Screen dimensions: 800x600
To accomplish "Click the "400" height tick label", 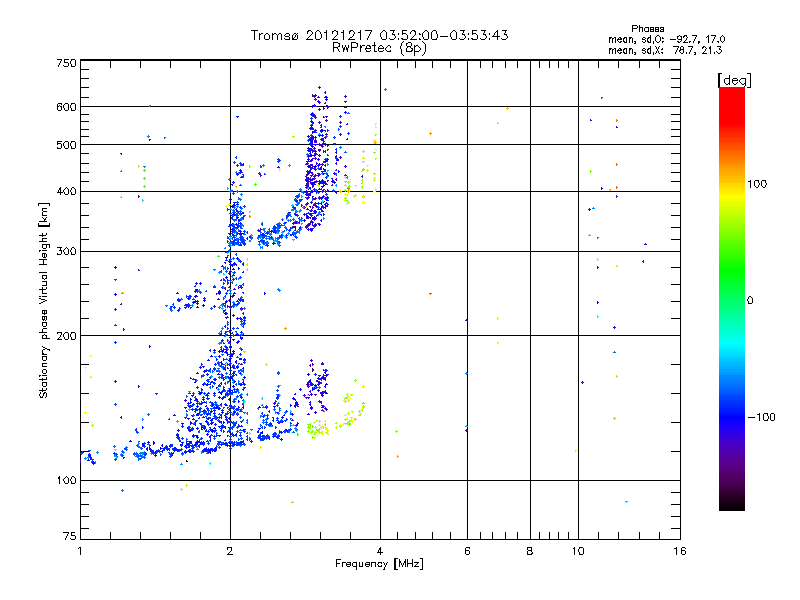I will tap(66, 192).
